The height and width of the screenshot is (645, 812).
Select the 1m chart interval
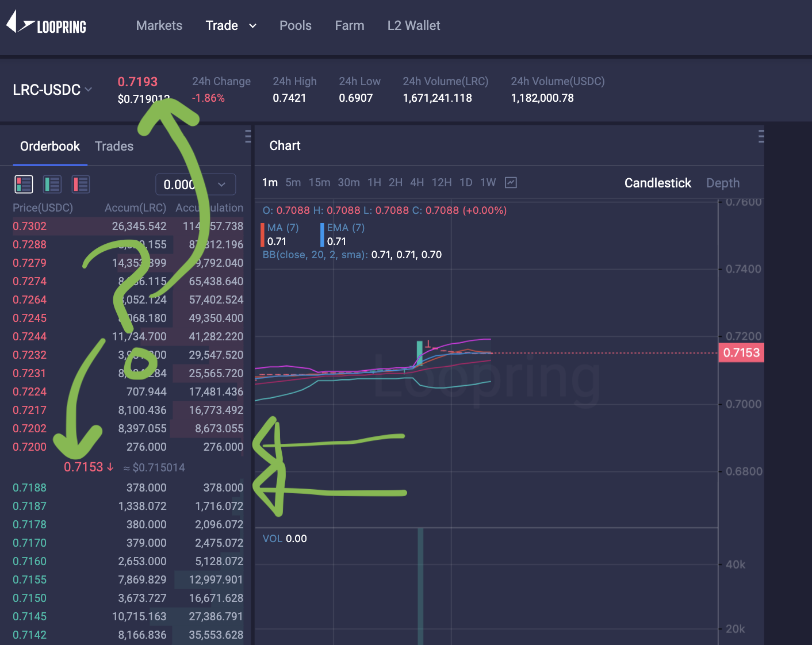(270, 182)
